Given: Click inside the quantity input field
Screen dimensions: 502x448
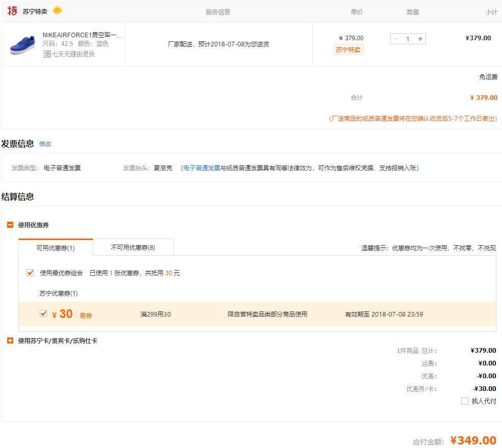Looking at the screenshot, I should (x=407, y=38).
